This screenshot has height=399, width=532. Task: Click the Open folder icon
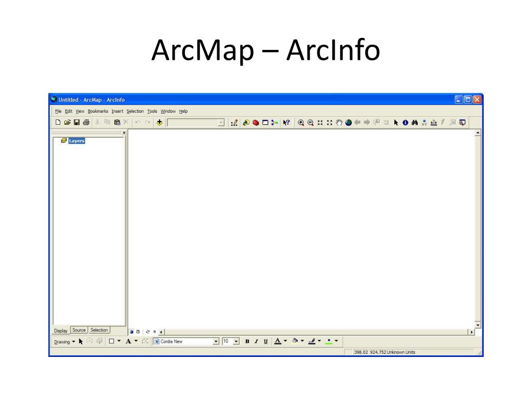click(67, 123)
